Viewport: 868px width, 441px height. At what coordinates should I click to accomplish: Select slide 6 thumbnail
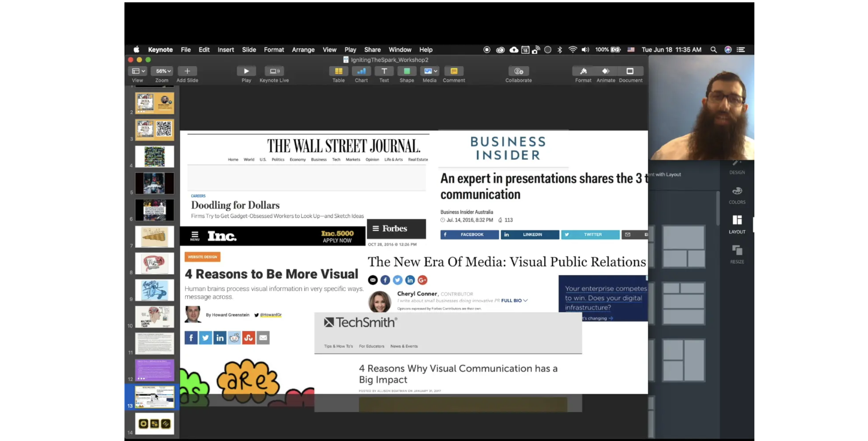(x=155, y=210)
